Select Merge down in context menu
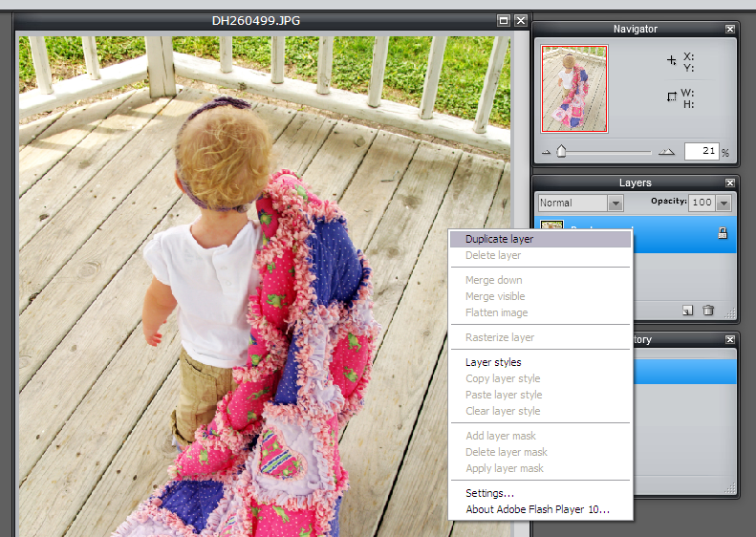 pyautogui.click(x=540, y=280)
